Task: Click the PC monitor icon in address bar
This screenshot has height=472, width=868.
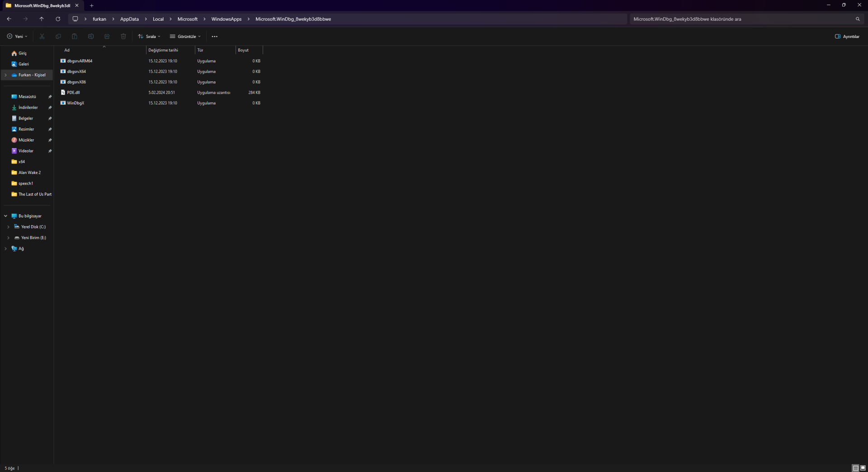Action: [x=75, y=19]
